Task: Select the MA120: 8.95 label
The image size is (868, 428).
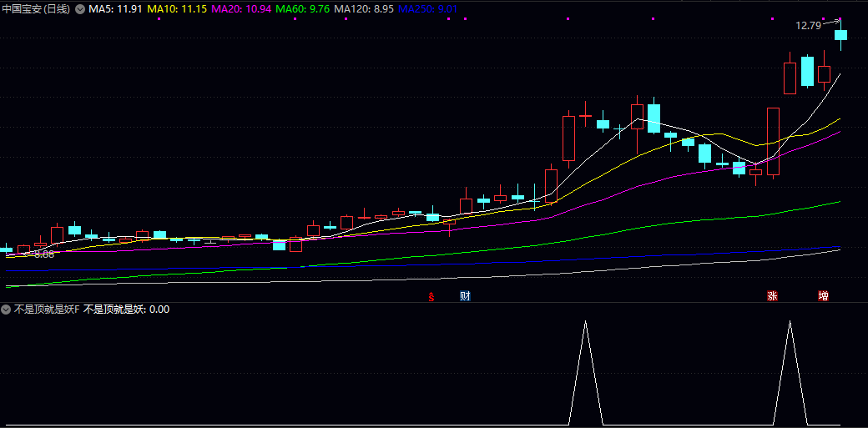Action: point(363,8)
